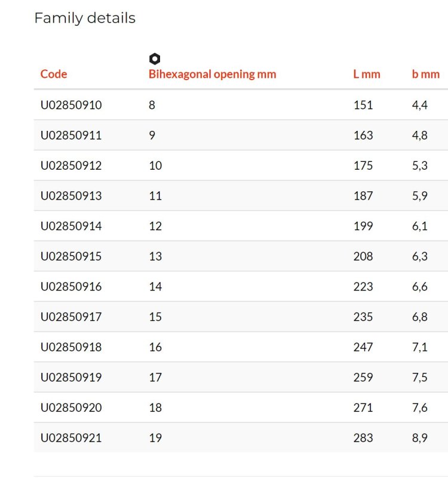Choose product code U02850918
The image size is (448, 478).
point(71,347)
